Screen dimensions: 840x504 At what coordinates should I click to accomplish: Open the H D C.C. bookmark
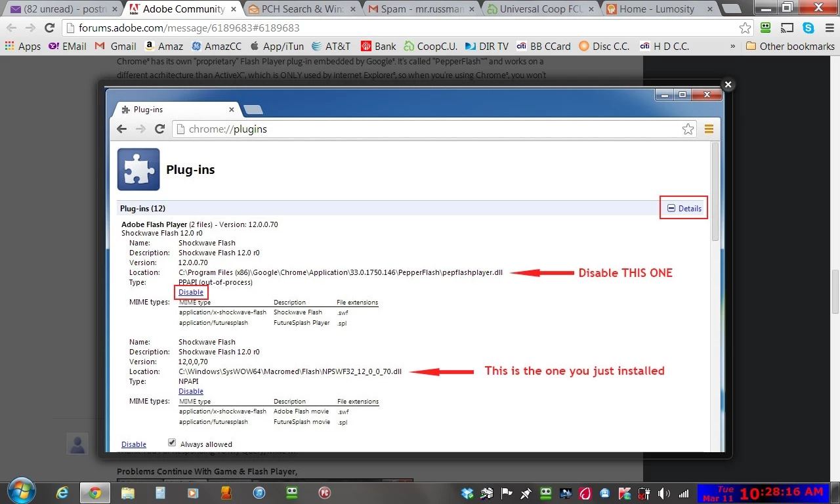click(665, 46)
